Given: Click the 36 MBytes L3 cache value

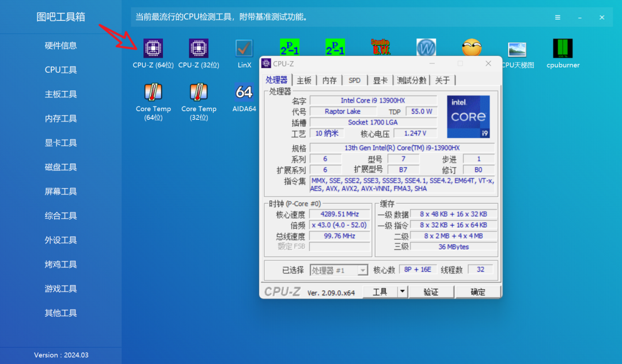Looking at the screenshot, I should click(x=454, y=247).
